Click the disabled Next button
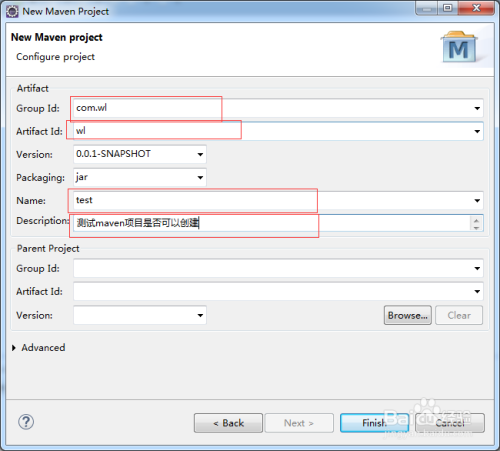Viewport: 500px width, 451px height. tap(299, 423)
